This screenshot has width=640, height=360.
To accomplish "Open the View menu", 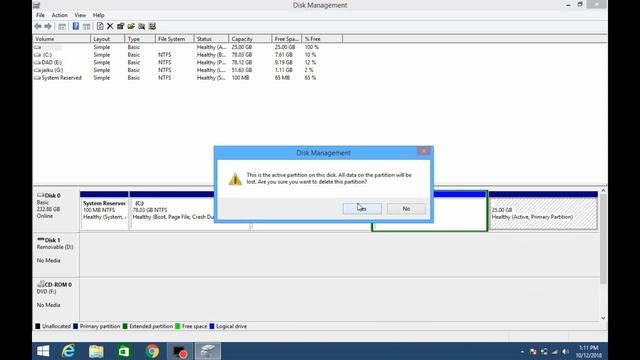I will (x=80, y=15).
